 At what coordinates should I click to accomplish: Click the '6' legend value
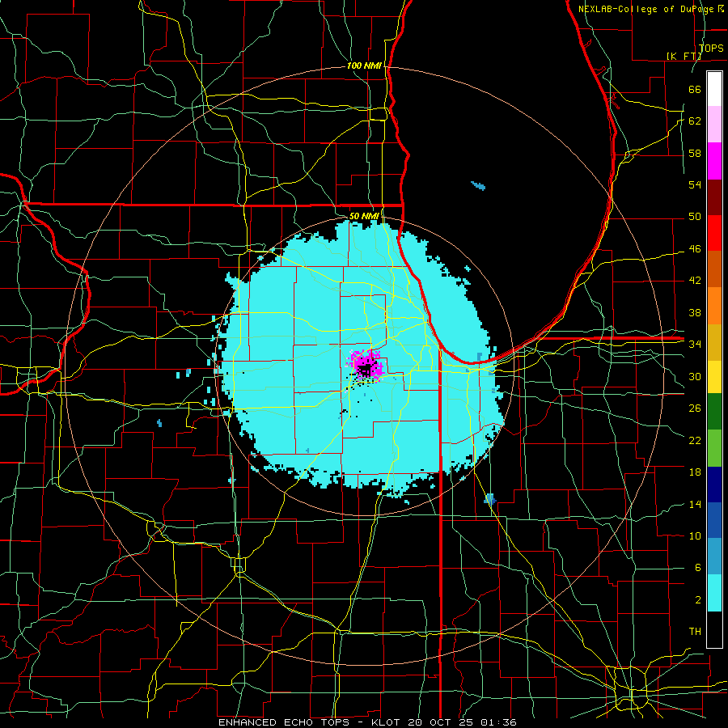pos(697,568)
